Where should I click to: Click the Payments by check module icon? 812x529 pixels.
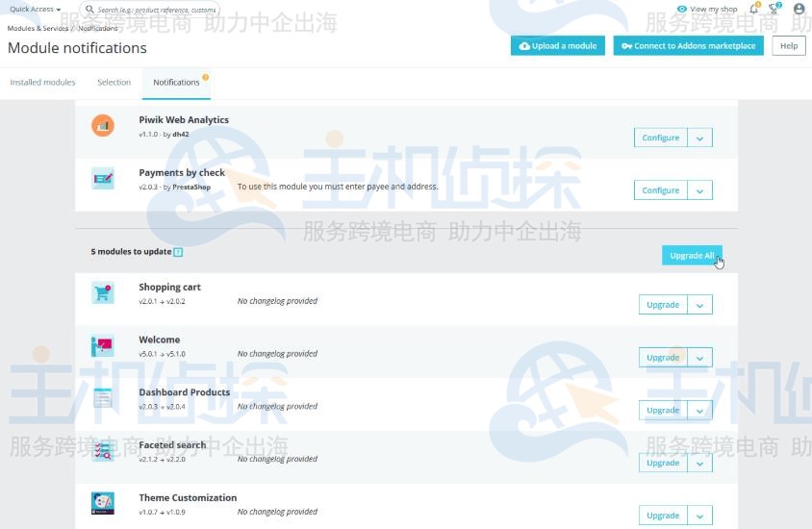pyautogui.click(x=103, y=178)
